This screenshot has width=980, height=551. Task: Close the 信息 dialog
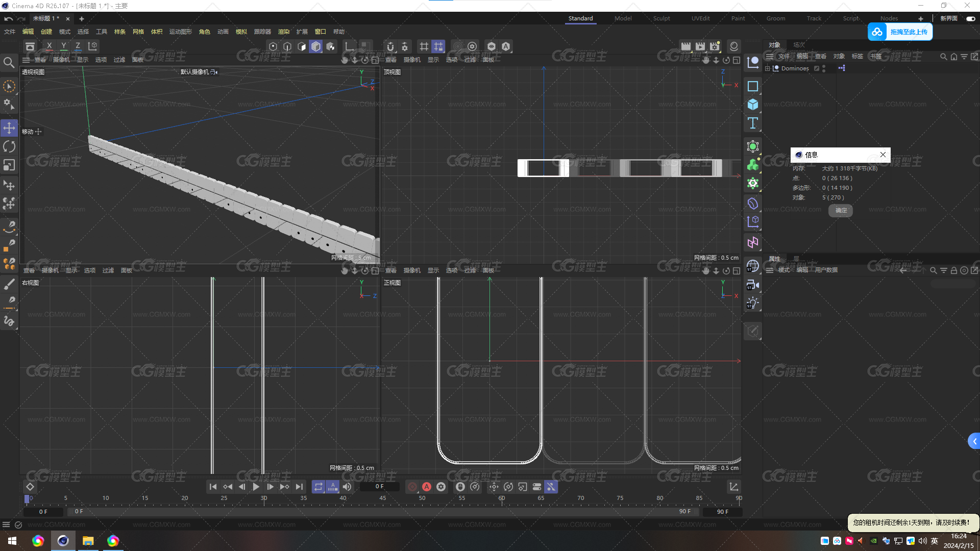click(883, 155)
